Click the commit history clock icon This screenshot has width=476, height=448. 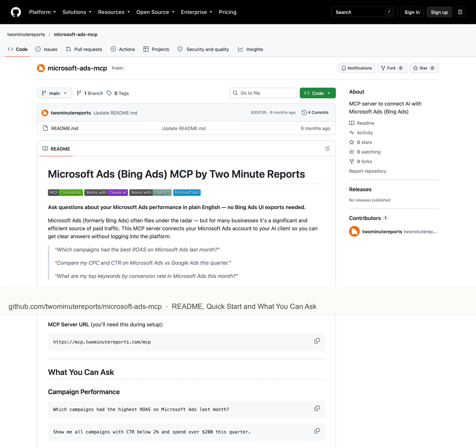304,112
